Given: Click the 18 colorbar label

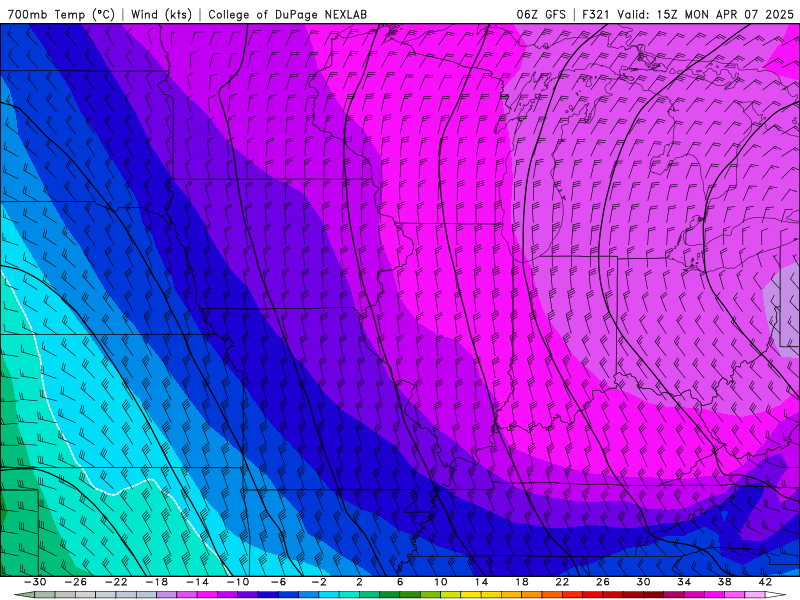Looking at the screenshot, I should pos(521,582).
